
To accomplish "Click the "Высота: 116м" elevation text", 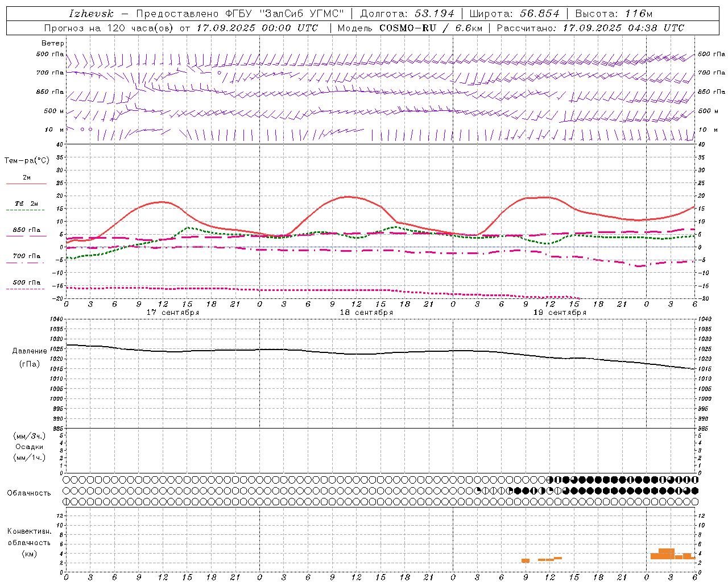I will pos(614,14).
